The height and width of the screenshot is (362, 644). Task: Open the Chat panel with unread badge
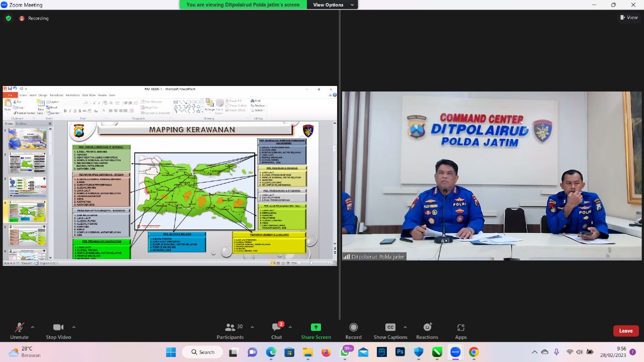[276, 330]
